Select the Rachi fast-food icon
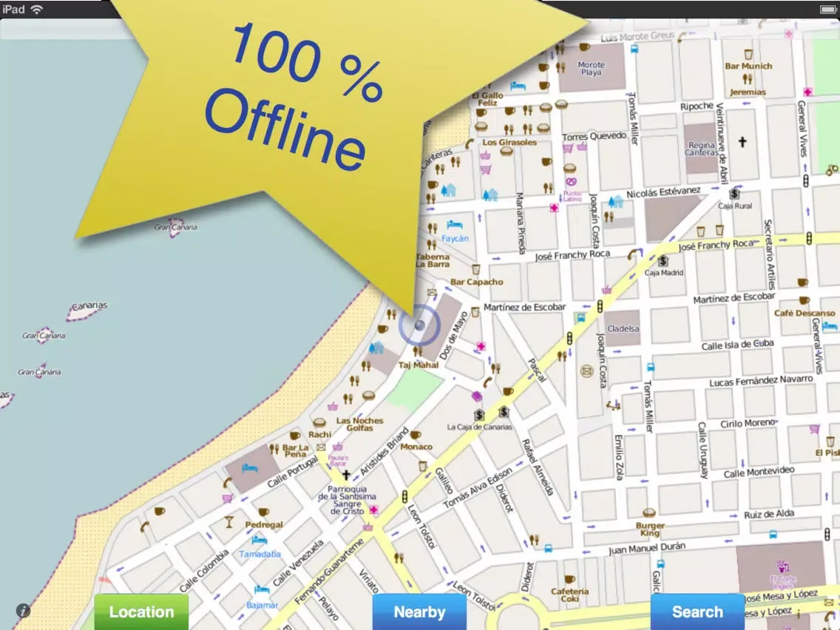Image resolution: width=840 pixels, height=630 pixels. (319, 423)
